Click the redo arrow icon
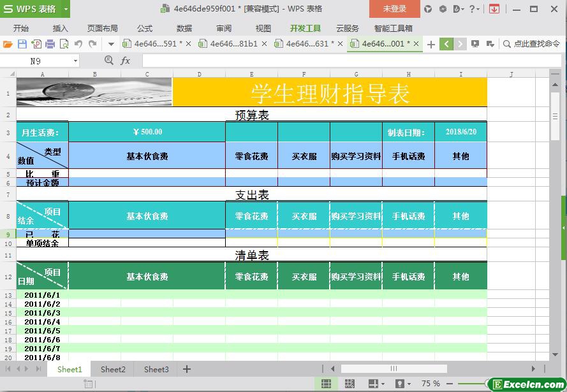Viewport: 567px width, 392px height. (92, 44)
